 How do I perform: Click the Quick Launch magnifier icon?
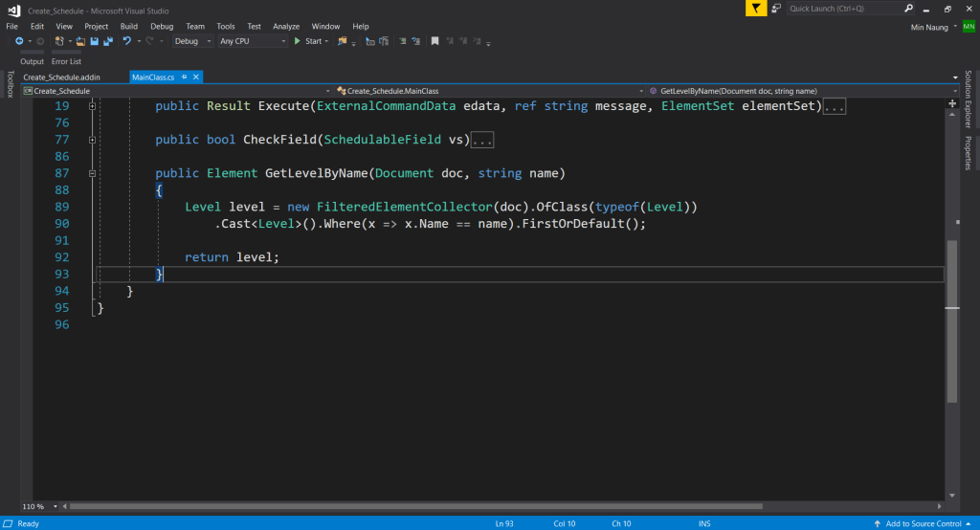[906, 9]
